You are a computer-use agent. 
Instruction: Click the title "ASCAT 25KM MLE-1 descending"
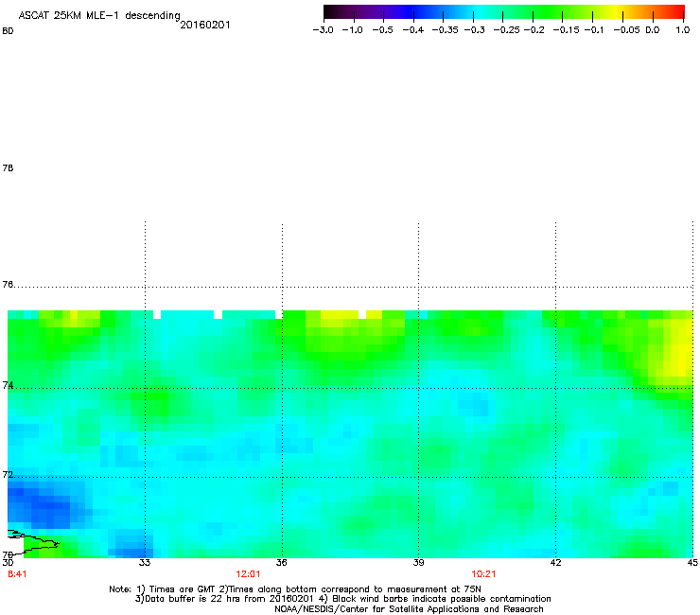(99, 16)
